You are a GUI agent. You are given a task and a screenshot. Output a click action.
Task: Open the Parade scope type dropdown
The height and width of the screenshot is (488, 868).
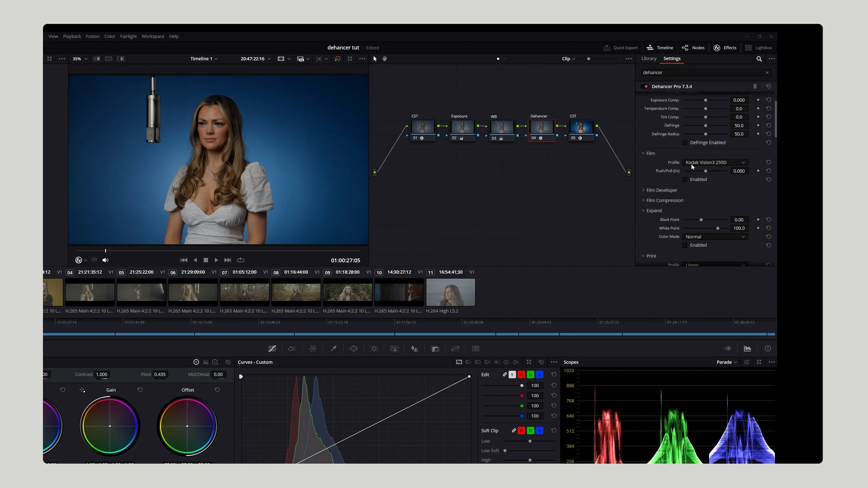click(726, 362)
